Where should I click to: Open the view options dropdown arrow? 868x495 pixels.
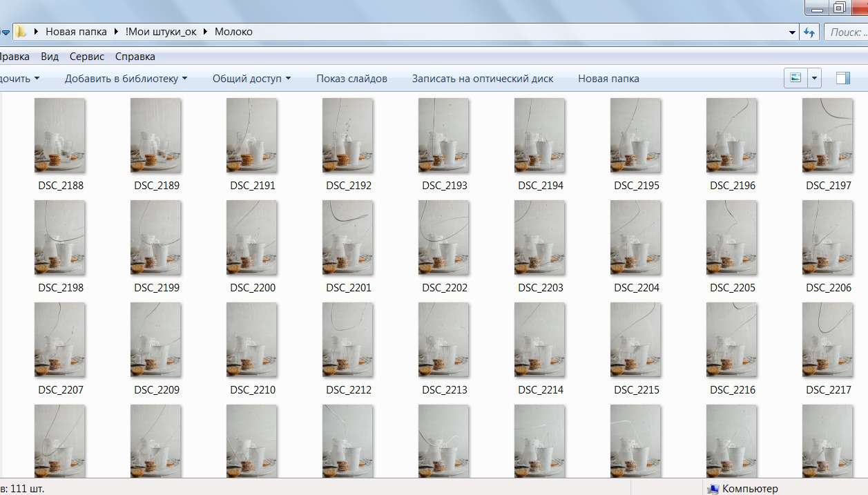tap(815, 78)
